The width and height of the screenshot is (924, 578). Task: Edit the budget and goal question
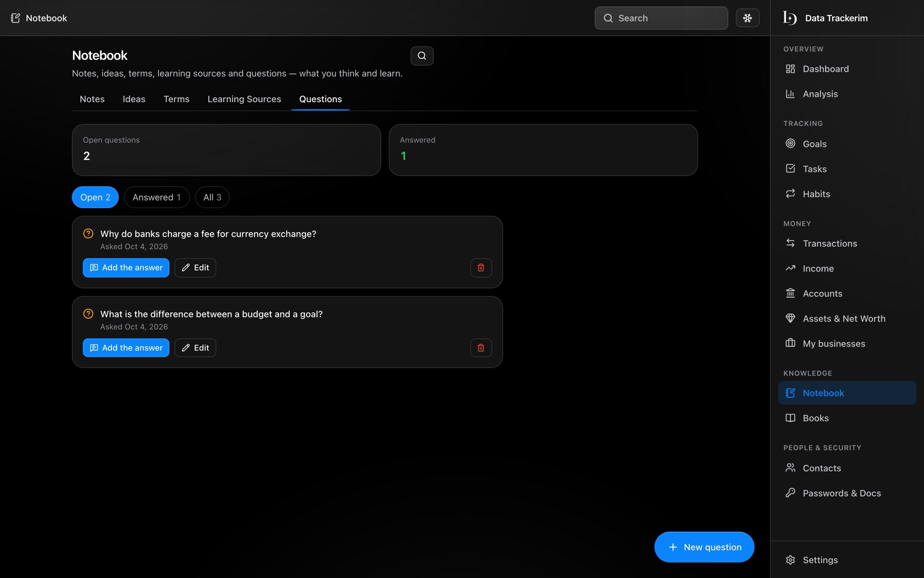click(x=195, y=348)
